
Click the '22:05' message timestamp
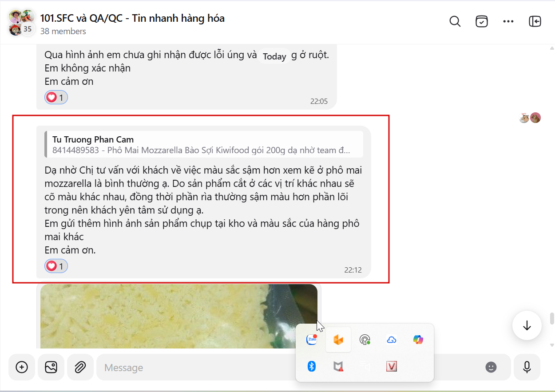[319, 101]
